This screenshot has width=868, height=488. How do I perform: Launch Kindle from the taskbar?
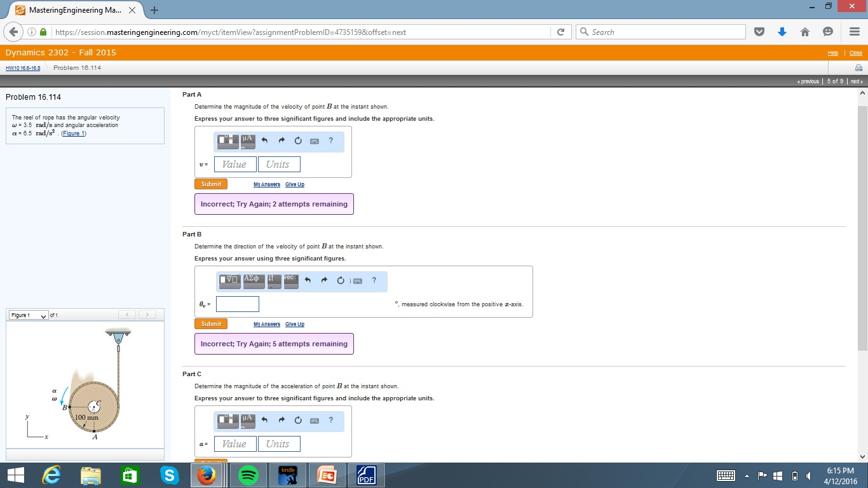tap(288, 475)
